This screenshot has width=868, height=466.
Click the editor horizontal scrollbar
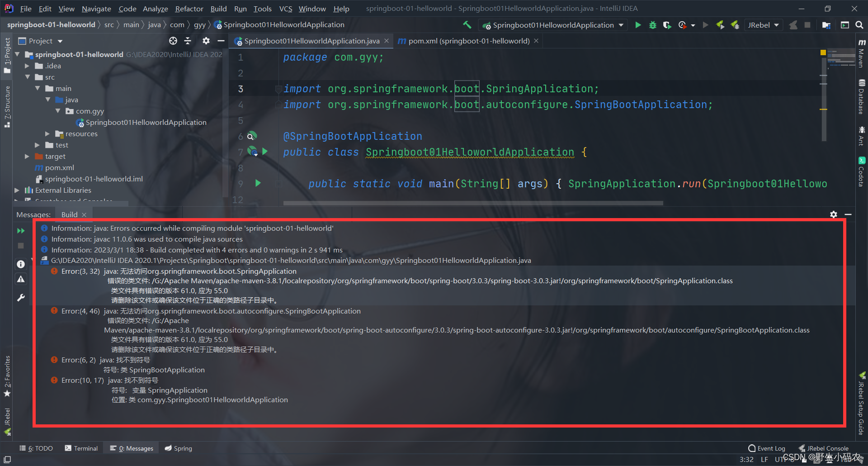point(473,203)
